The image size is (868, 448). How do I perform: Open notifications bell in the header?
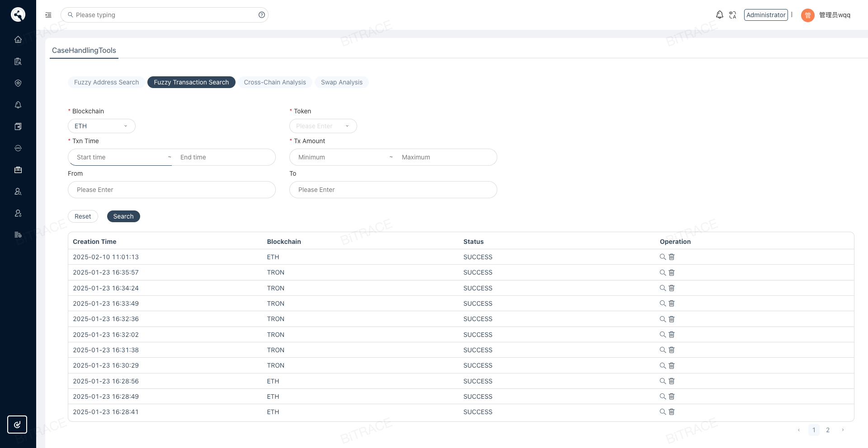click(x=720, y=15)
